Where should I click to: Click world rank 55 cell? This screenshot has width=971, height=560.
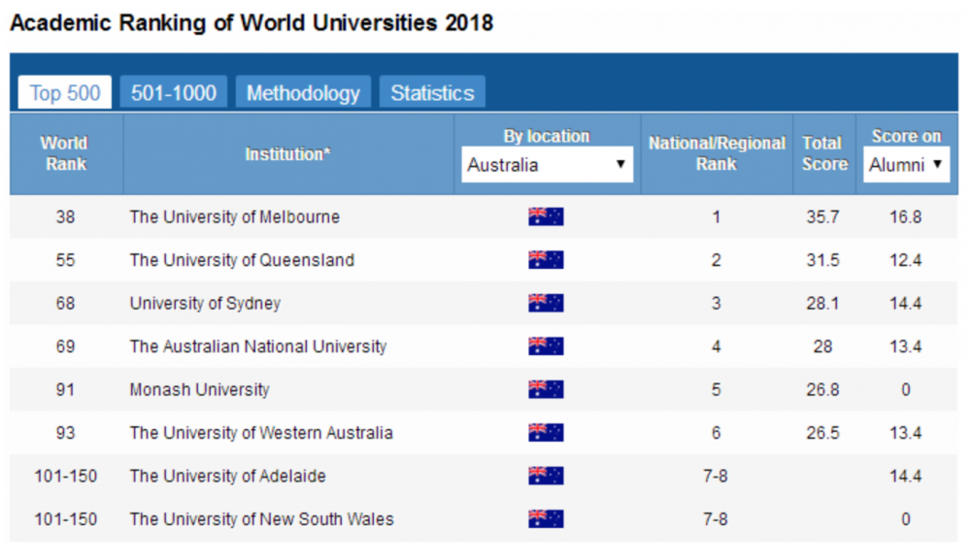coord(65,260)
